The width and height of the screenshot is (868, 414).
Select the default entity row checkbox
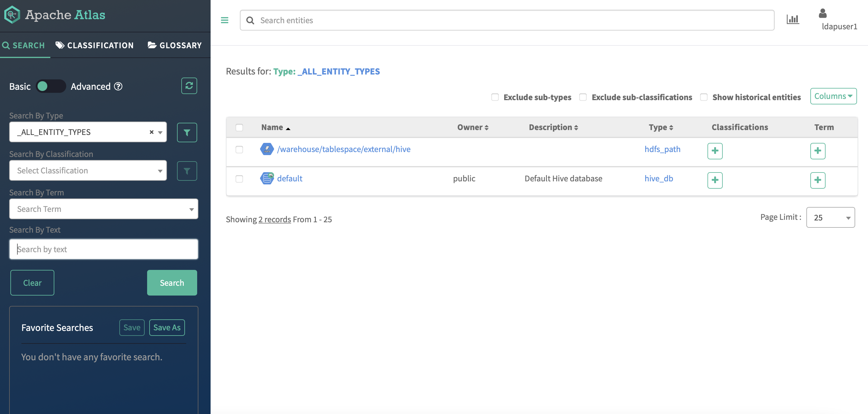(x=239, y=179)
